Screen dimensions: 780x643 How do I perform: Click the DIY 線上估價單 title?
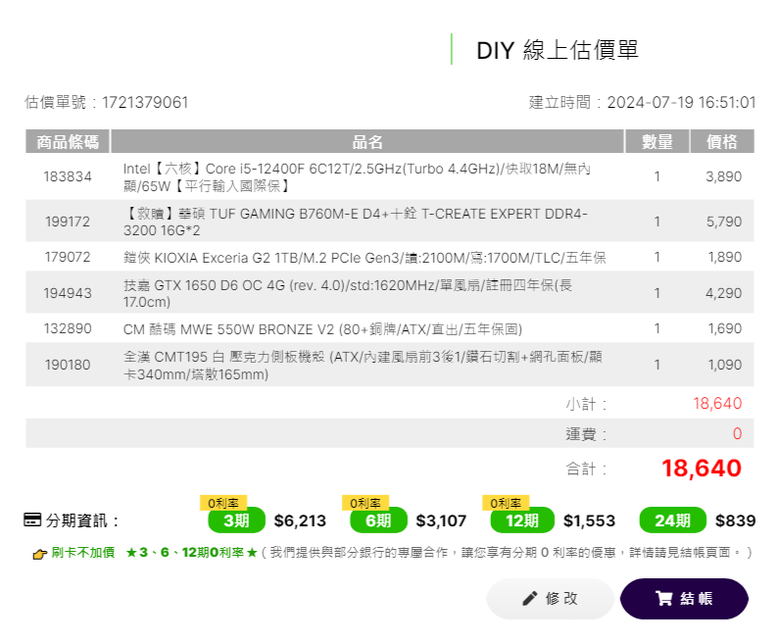click(x=557, y=50)
